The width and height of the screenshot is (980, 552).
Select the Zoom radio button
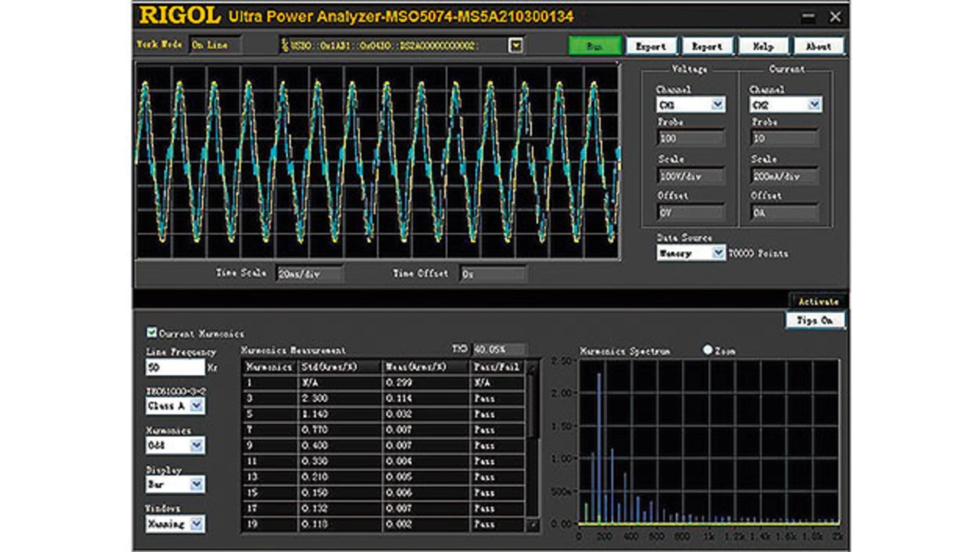point(707,350)
